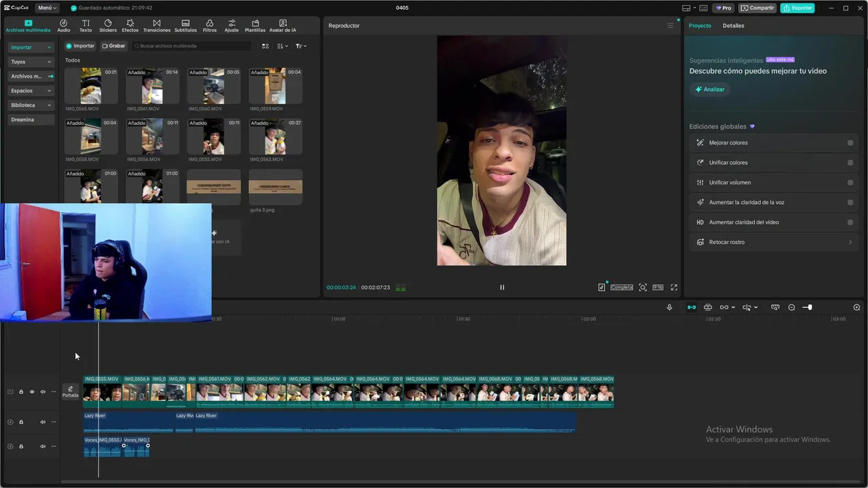Screen dimensions: 868x488
Task: Click the Pro badge button
Action: (x=724, y=8)
